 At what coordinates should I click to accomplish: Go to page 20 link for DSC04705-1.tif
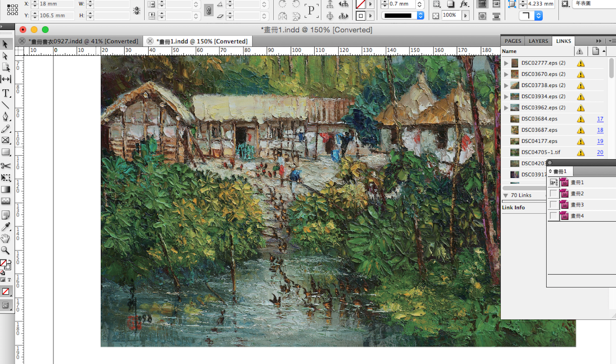click(x=600, y=152)
